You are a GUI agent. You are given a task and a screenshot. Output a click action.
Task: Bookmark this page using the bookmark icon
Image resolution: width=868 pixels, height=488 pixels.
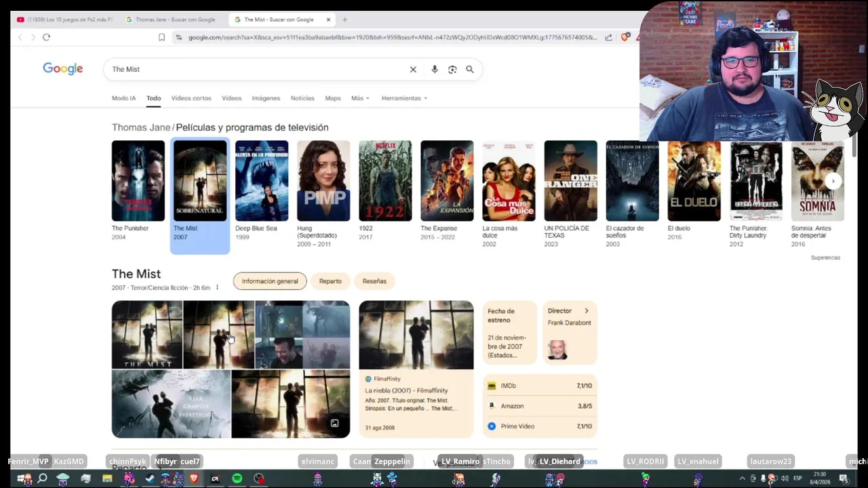tap(161, 37)
